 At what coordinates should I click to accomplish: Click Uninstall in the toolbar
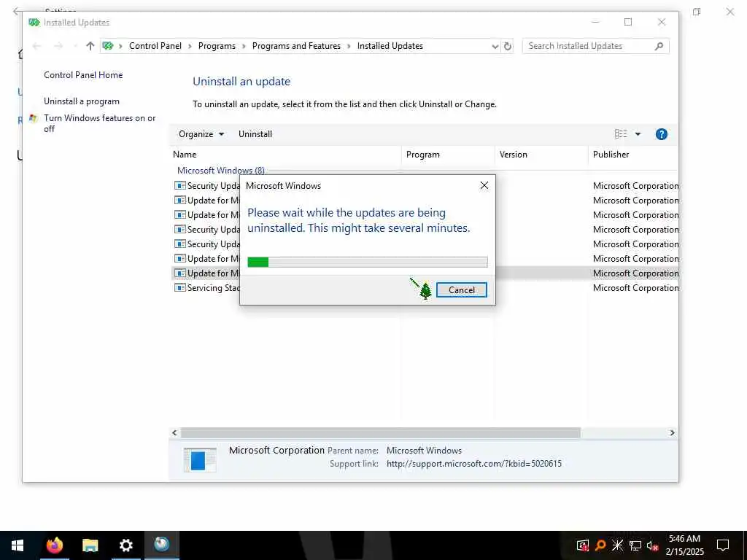point(255,134)
